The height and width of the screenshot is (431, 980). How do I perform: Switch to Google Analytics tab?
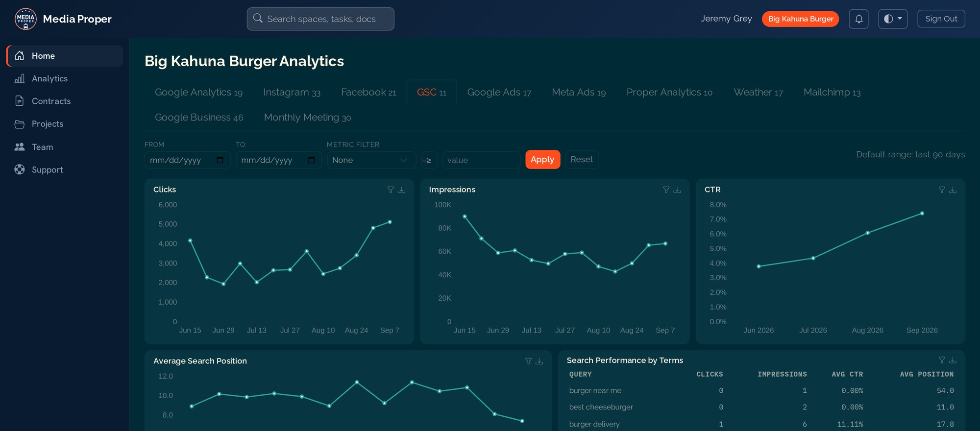click(x=198, y=92)
